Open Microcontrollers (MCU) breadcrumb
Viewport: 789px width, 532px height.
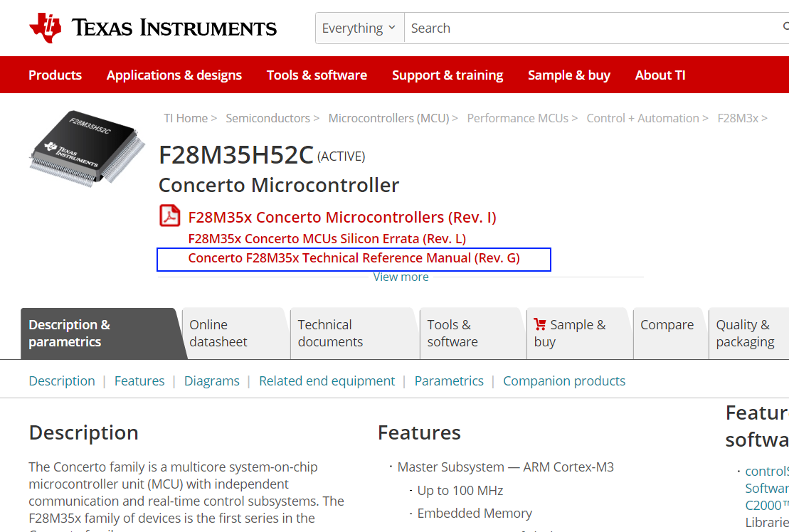388,118
